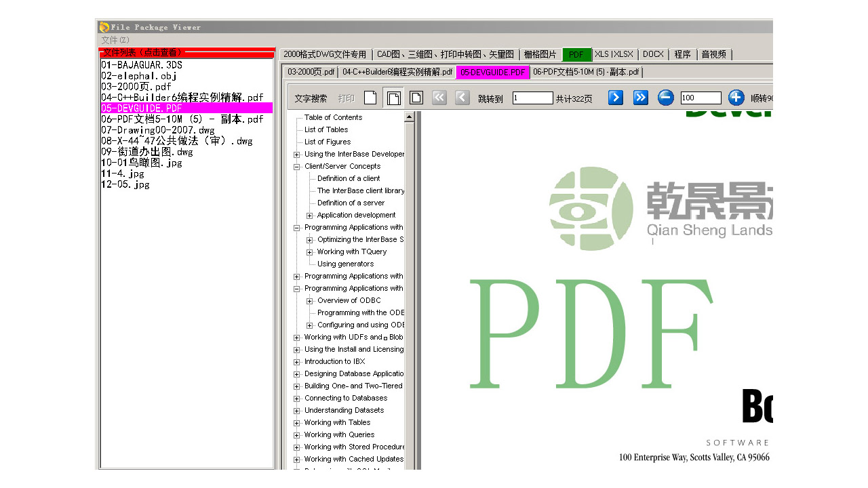Screen dimensions: 868x488
Task: Open the 文件 menu
Action: coord(115,40)
